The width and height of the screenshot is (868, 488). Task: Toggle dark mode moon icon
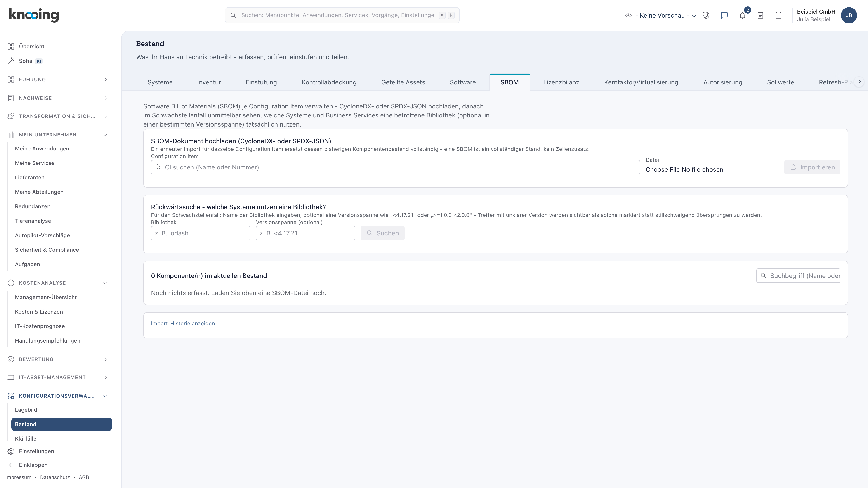706,15
